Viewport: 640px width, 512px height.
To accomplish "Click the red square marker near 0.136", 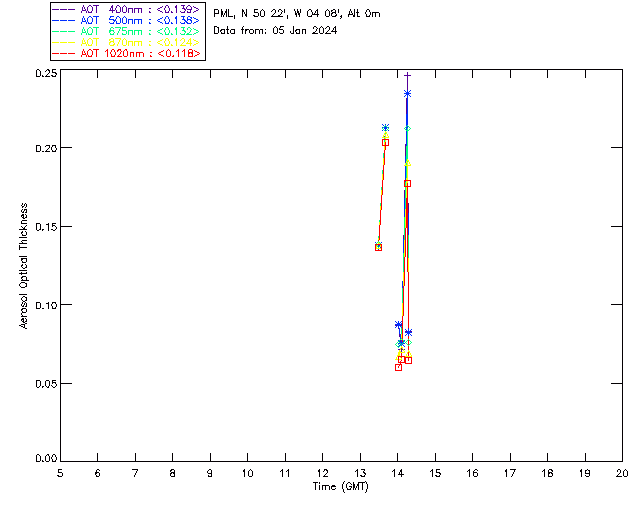I will [378, 247].
